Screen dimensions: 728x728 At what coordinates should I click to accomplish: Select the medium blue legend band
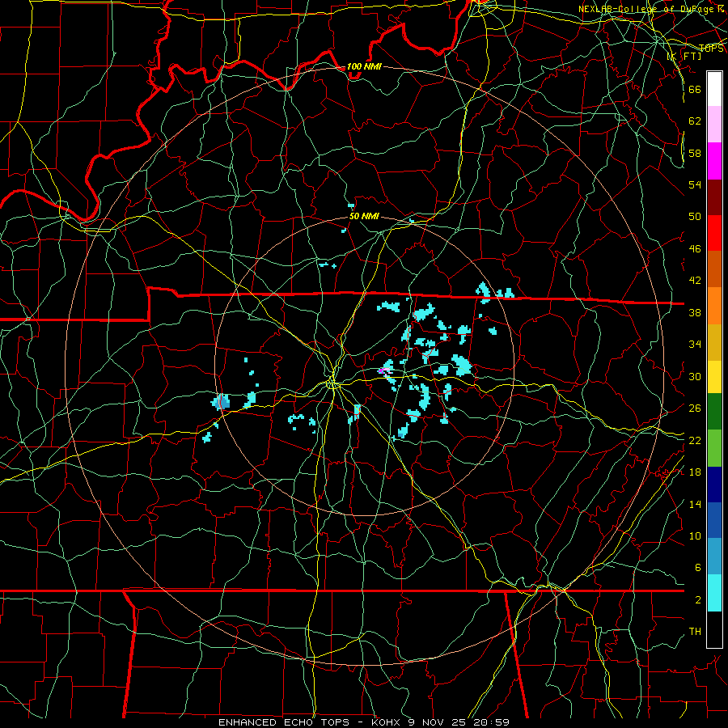[x=714, y=520]
